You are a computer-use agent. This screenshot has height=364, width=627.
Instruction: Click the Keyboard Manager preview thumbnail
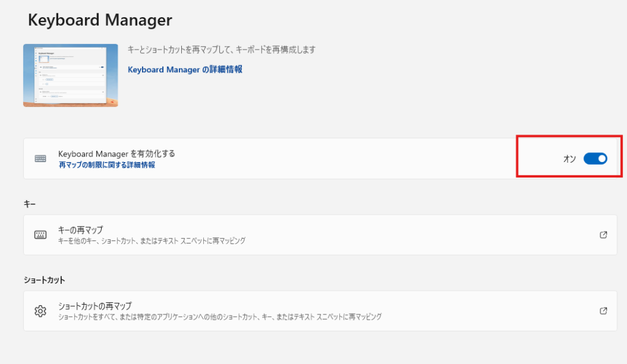click(x=70, y=75)
